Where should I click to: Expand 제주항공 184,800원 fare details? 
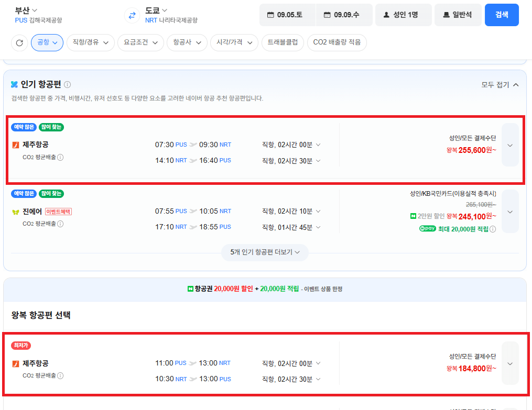[510, 363]
